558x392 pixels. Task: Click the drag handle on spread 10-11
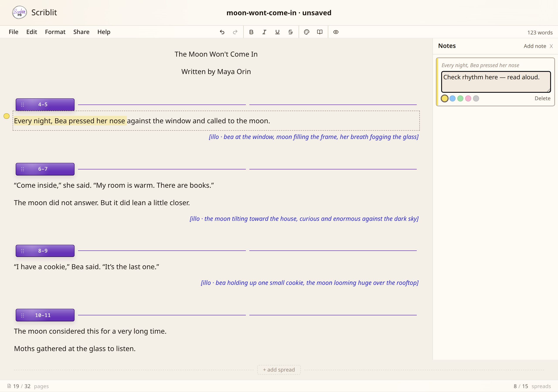[23, 315]
